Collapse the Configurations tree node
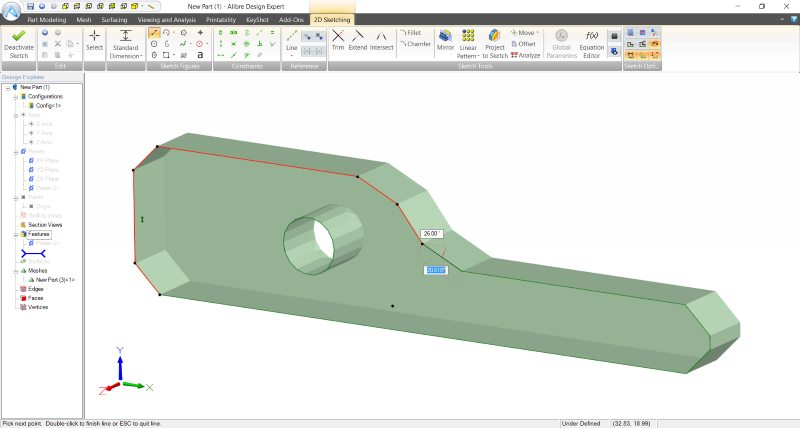Screen dimensions: 800x428 click(14, 96)
